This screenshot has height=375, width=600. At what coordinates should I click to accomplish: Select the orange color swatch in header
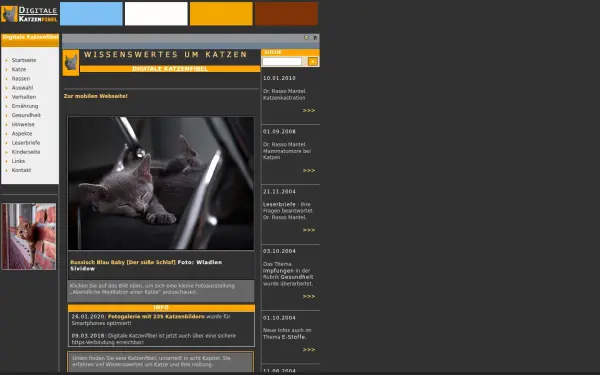coord(221,14)
